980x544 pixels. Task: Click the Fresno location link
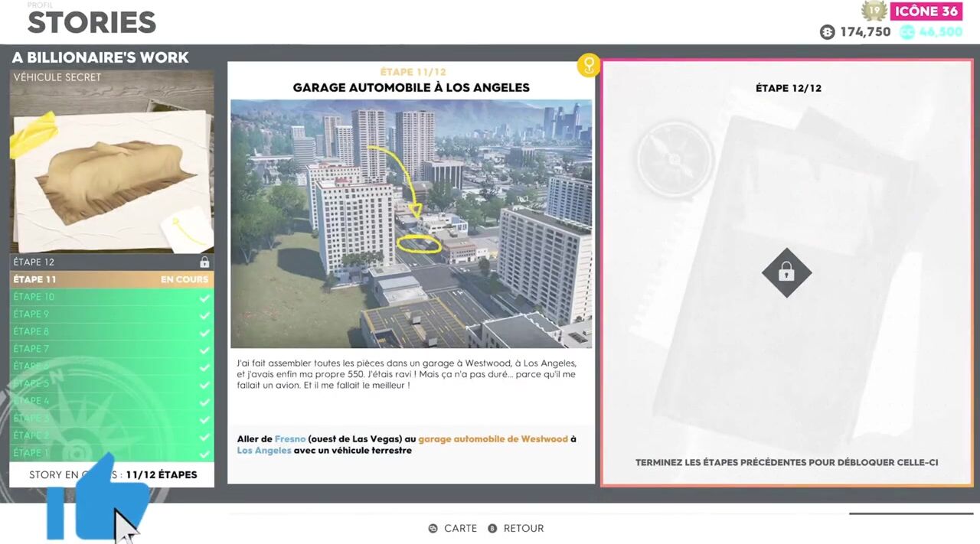coord(290,439)
